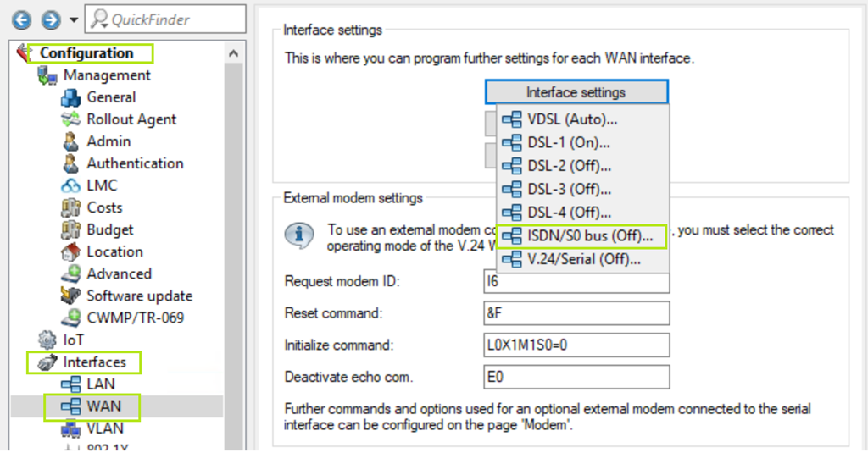Choose ISDN/S0 bus (Off) menu entry
This screenshot has width=868, height=453.
589,237
